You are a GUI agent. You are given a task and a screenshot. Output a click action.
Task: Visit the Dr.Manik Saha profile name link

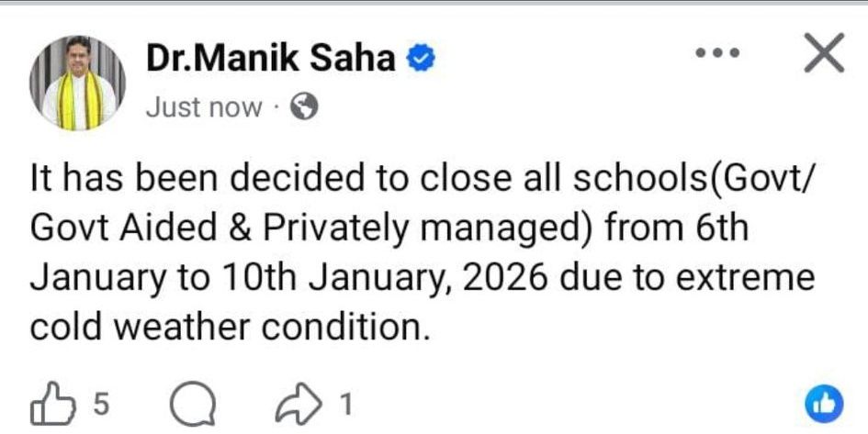(x=271, y=61)
